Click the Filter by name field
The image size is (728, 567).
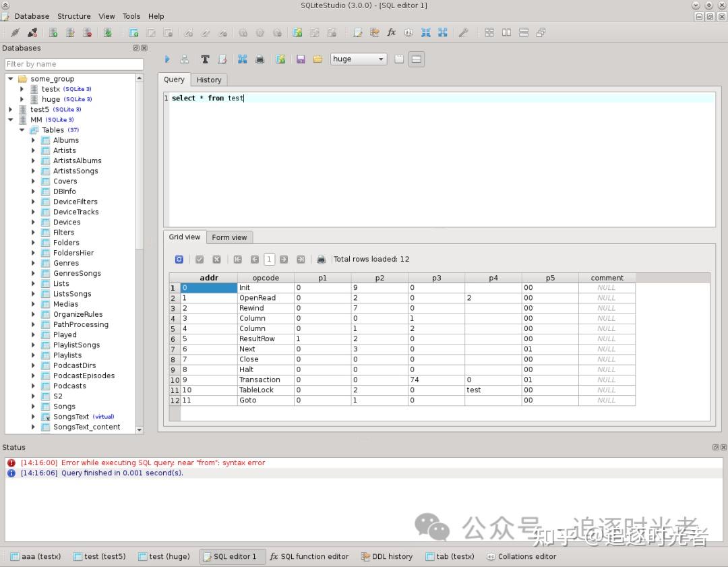coord(74,64)
